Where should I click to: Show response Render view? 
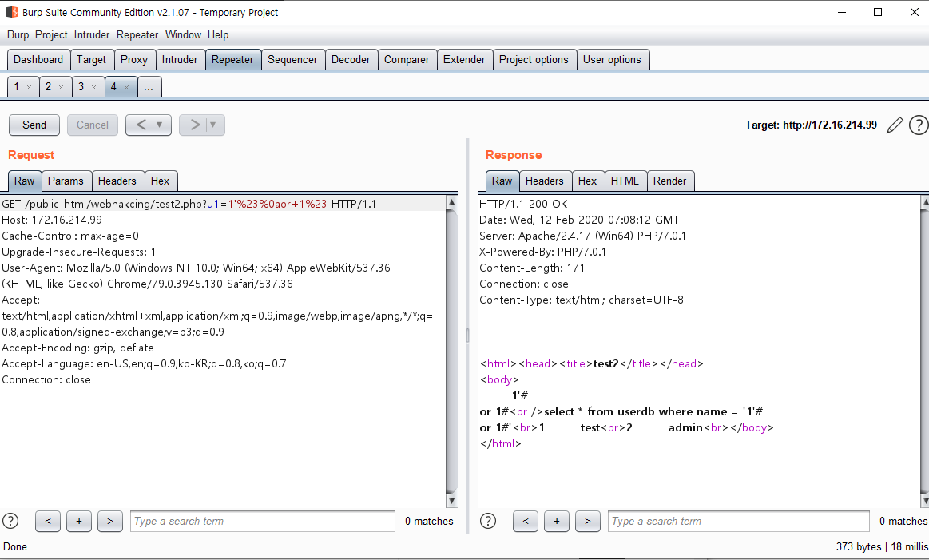click(669, 181)
